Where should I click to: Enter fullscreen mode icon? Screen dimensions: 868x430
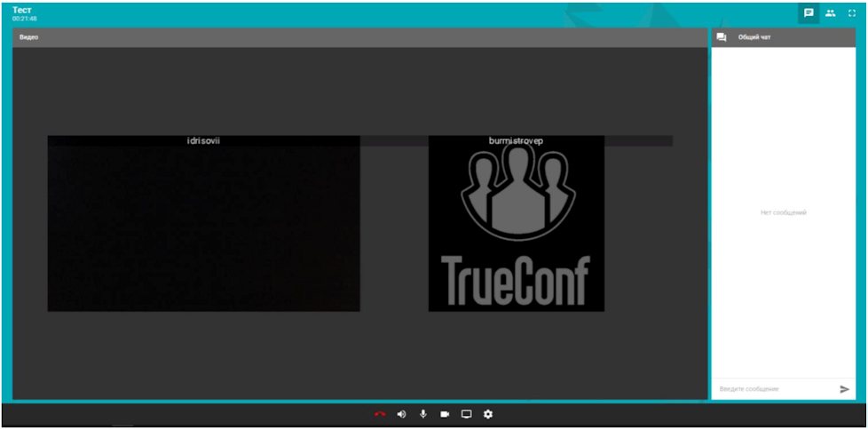(852, 13)
